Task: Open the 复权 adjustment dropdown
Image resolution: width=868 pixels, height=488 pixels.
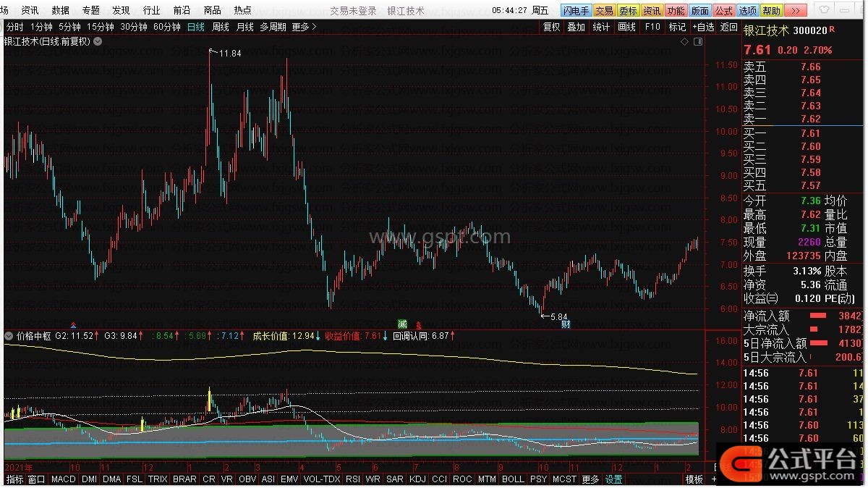Action: [x=552, y=27]
